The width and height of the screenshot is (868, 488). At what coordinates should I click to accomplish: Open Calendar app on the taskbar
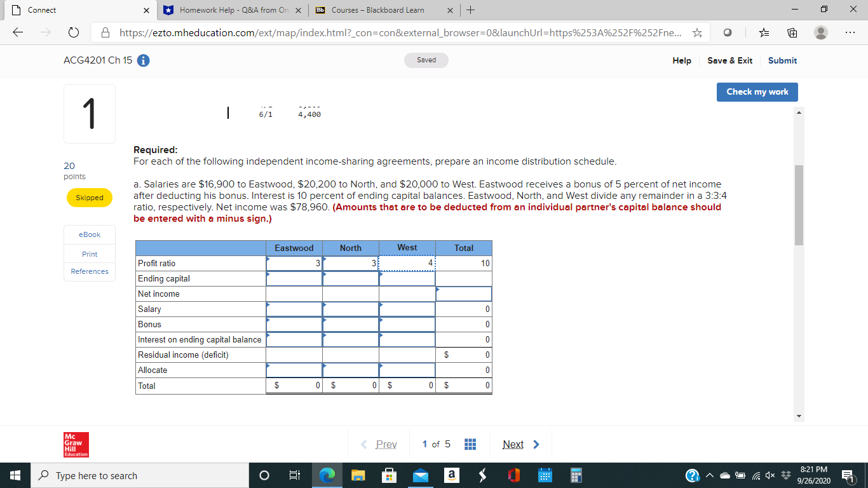[x=546, y=475]
